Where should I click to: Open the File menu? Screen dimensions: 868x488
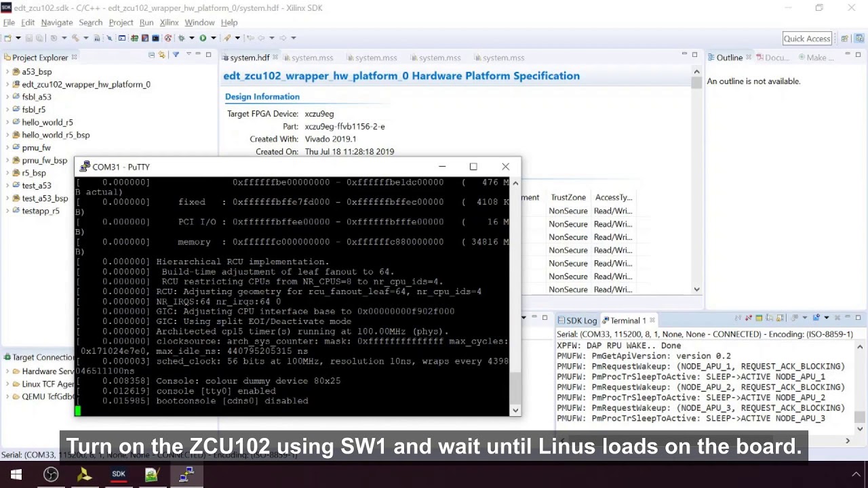tap(9, 22)
